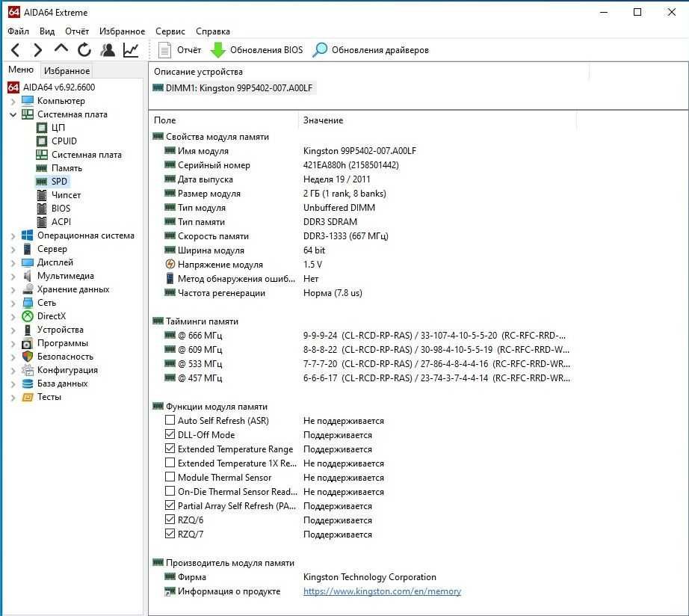Open the Отчёт menu in menu bar

point(77,31)
